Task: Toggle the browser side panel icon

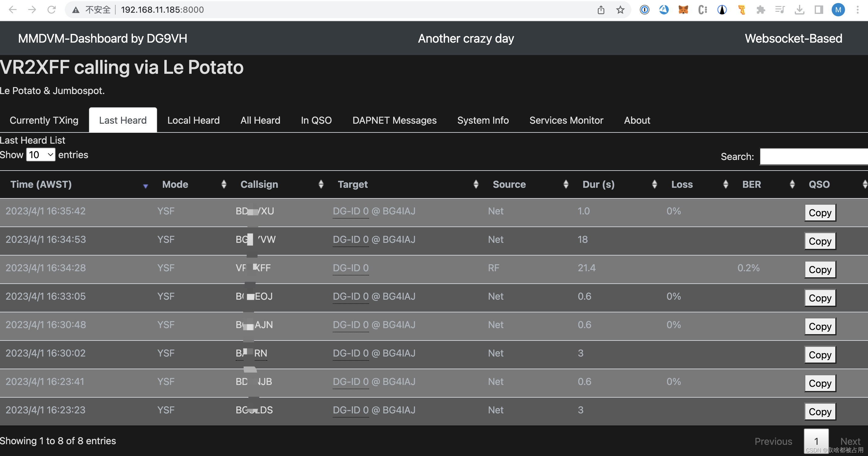Action: [x=818, y=10]
